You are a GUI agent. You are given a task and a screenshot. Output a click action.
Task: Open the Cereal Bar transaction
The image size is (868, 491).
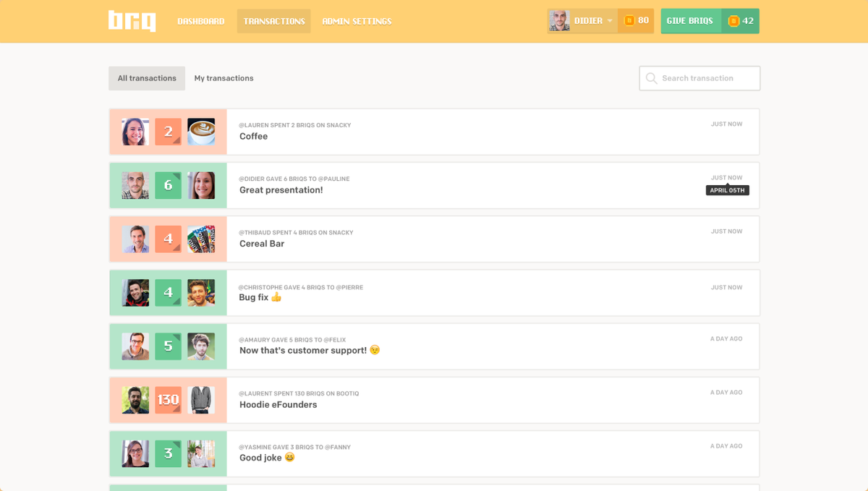coord(434,239)
